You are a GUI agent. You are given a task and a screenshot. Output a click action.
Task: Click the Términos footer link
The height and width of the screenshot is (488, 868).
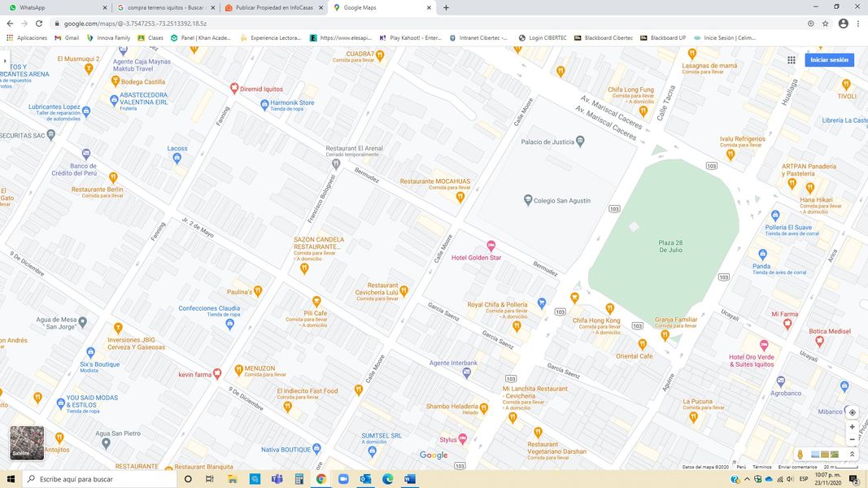click(x=761, y=467)
